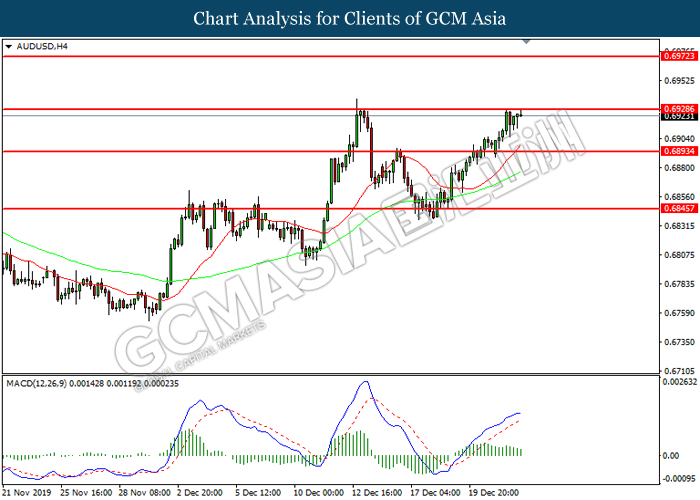Click the Chart Analysis for Clients title

(350, 19)
